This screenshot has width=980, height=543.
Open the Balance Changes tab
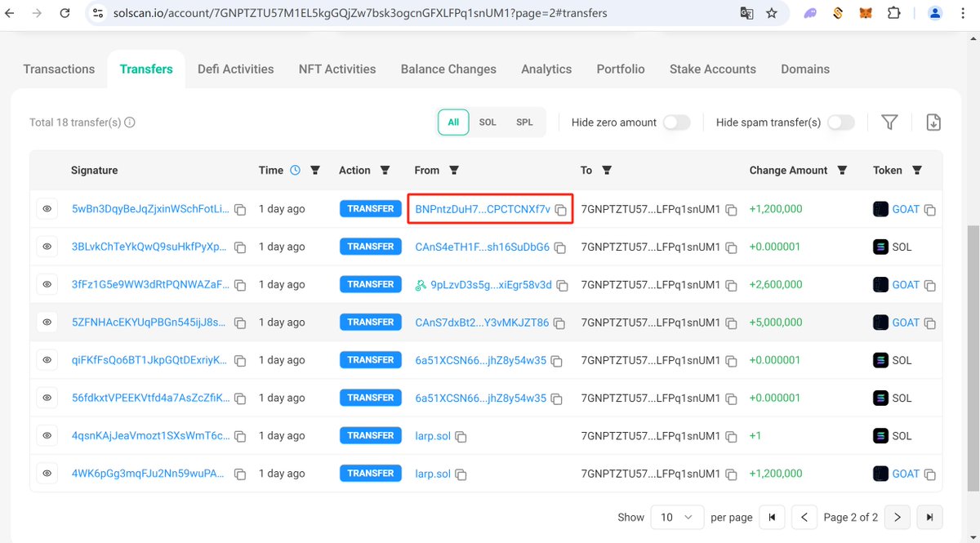pos(448,69)
